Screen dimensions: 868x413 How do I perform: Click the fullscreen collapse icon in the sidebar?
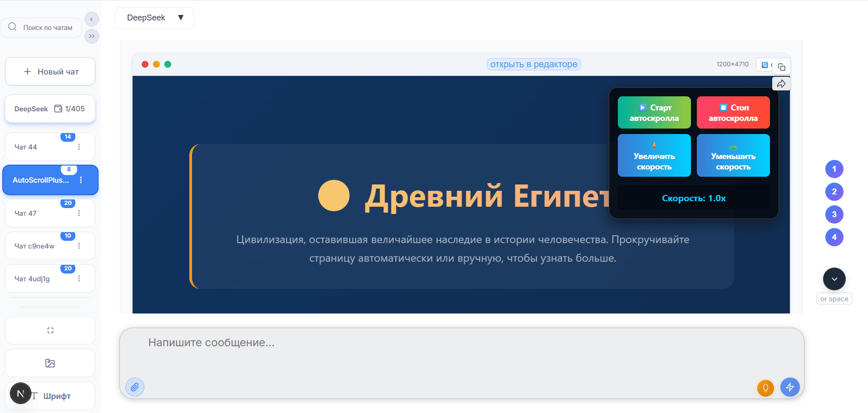50,330
